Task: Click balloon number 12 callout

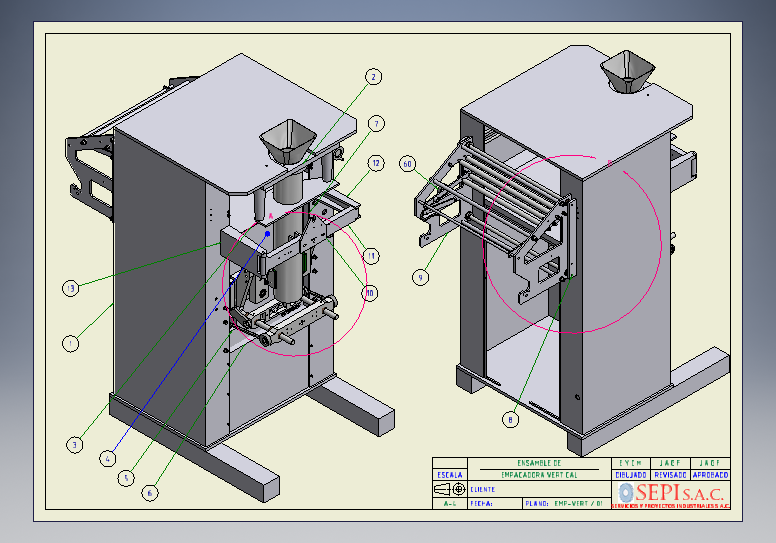Action: point(376,163)
